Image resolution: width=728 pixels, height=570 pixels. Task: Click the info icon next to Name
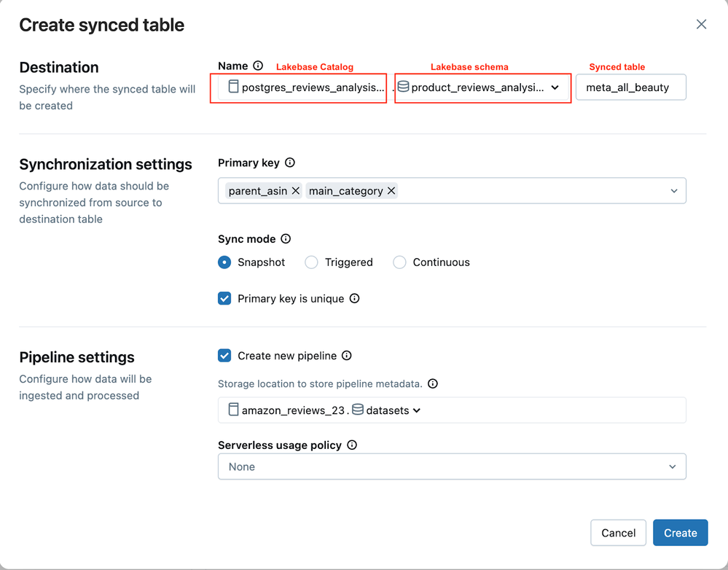point(258,66)
